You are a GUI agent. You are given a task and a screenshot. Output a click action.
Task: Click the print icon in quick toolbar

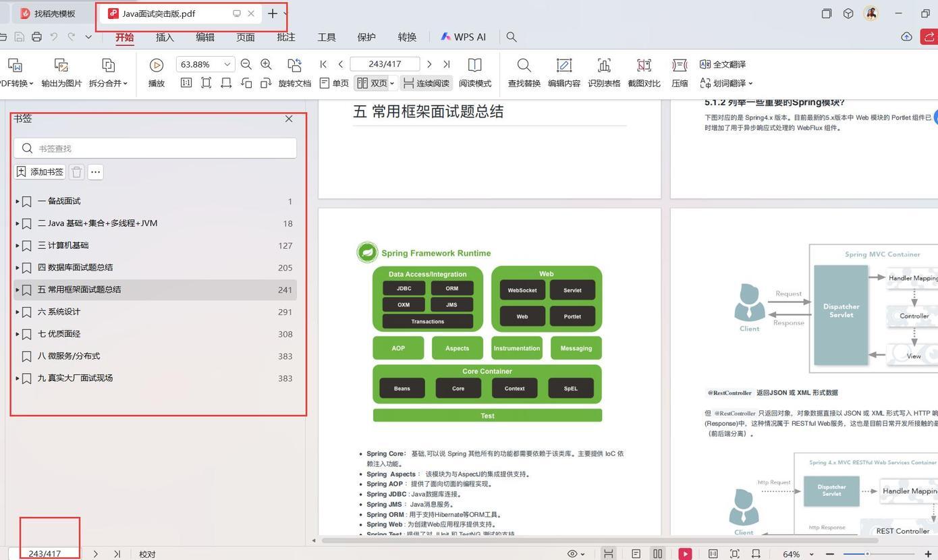(36, 36)
